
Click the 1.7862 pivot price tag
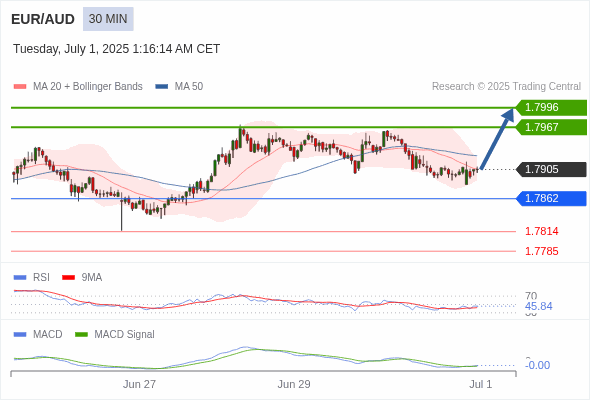tap(551, 198)
